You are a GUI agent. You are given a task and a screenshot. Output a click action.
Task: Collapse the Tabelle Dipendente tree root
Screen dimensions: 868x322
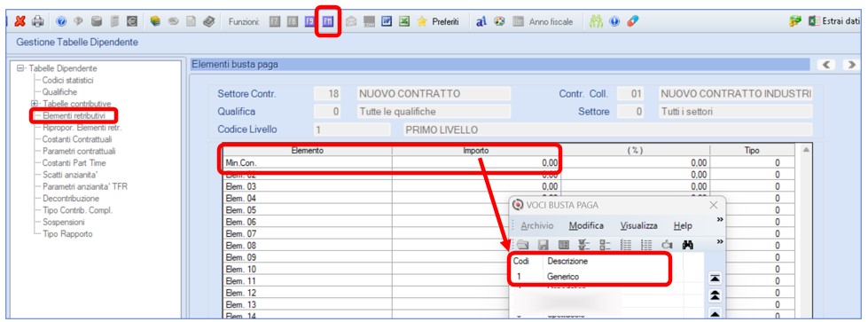pos(21,68)
